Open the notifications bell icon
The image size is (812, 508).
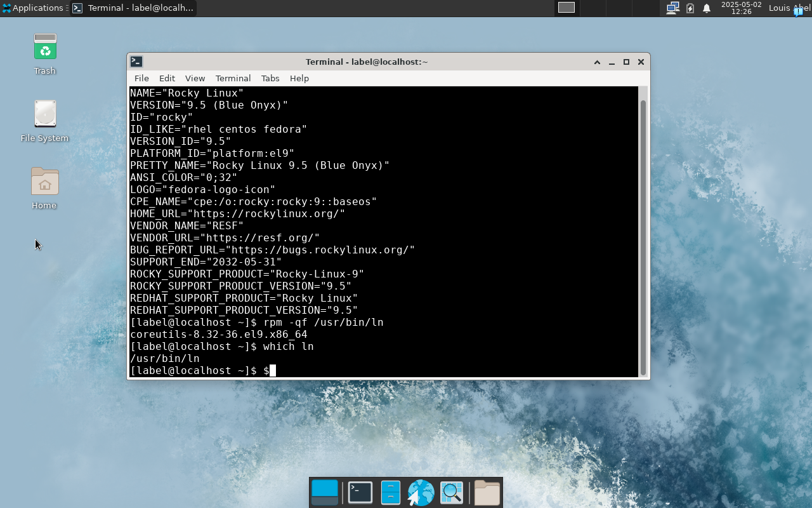tap(707, 8)
